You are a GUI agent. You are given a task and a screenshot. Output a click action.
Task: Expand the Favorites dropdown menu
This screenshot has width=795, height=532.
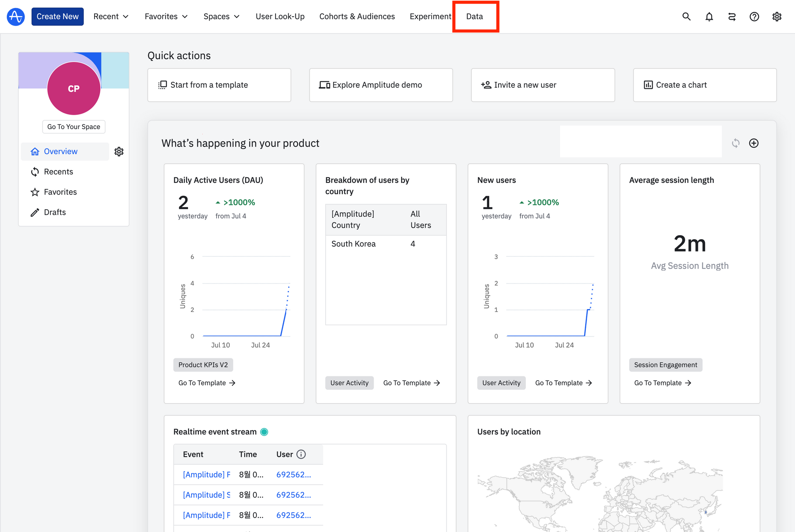(x=166, y=17)
